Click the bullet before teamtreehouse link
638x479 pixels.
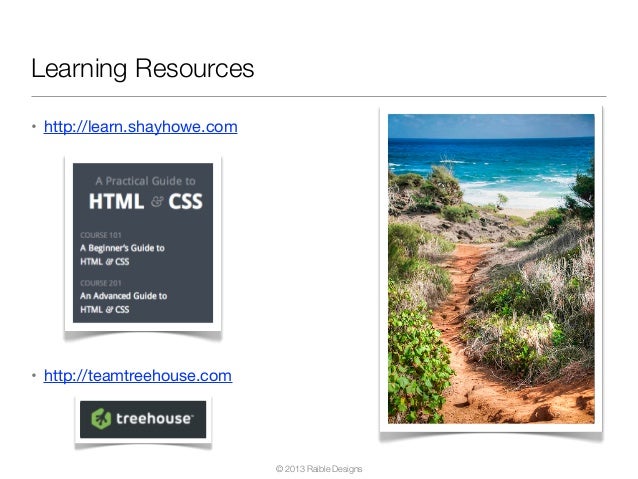pos(34,375)
